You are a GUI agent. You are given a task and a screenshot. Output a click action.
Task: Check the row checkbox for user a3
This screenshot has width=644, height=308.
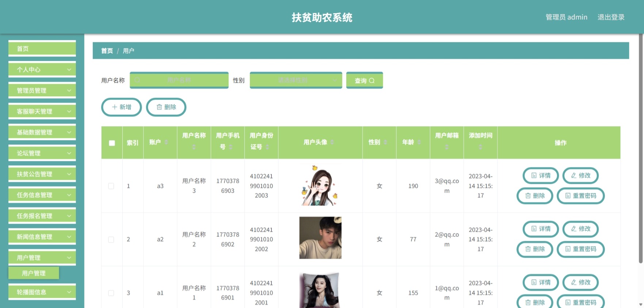(x=111, y=186)
